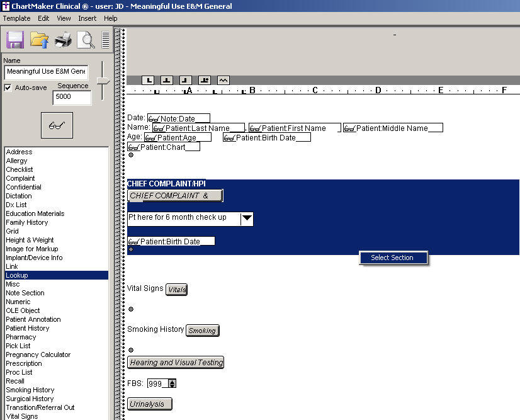The width and height of the screenshot is (520, 420).
Task: Open print preview magnifier icon
Action: coord(85,40)
